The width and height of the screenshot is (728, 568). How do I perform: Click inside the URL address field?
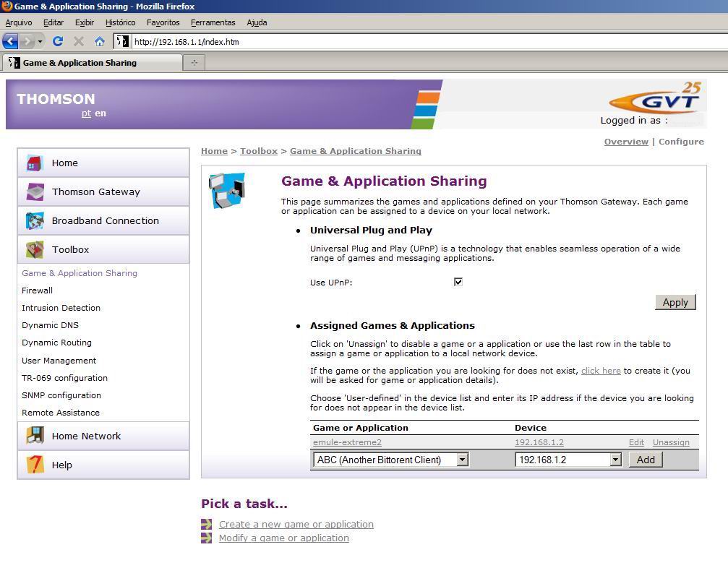pyautogui.click(x=289, y=41)
